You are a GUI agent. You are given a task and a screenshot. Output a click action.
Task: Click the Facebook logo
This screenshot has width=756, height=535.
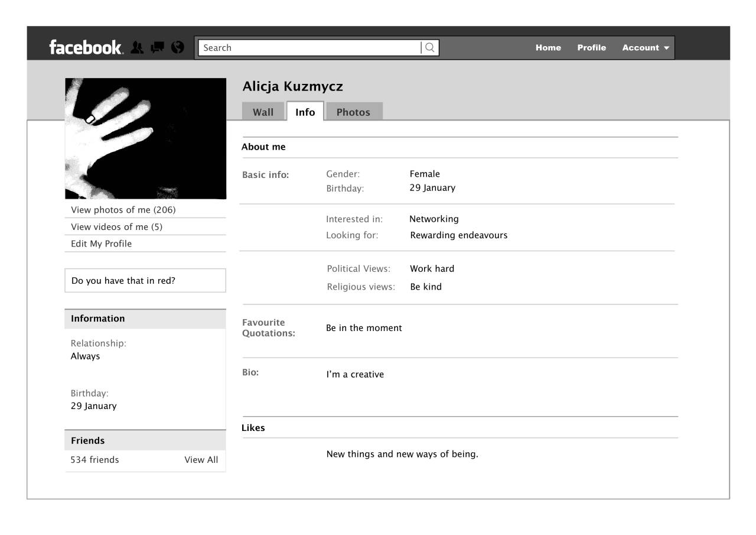[x=86, y=47]
